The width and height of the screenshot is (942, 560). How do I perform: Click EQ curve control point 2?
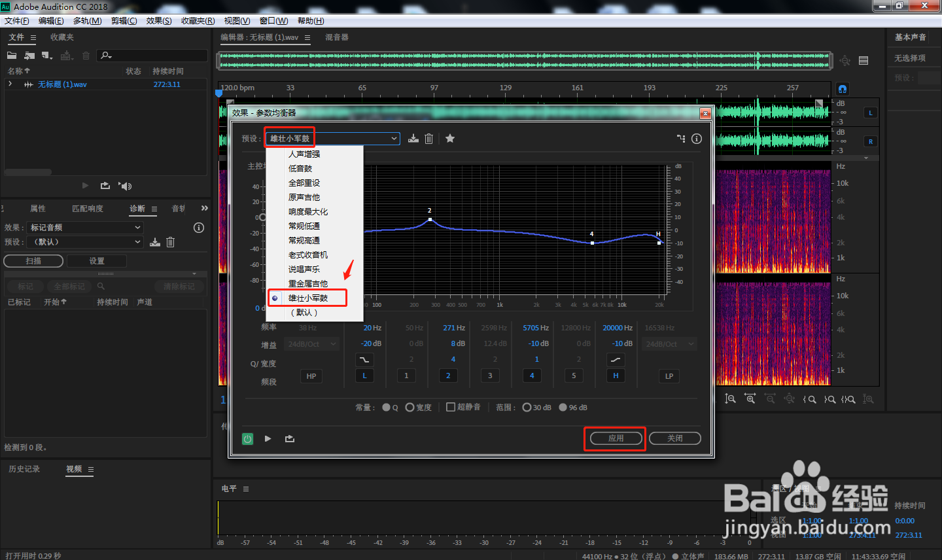[430, 220]
